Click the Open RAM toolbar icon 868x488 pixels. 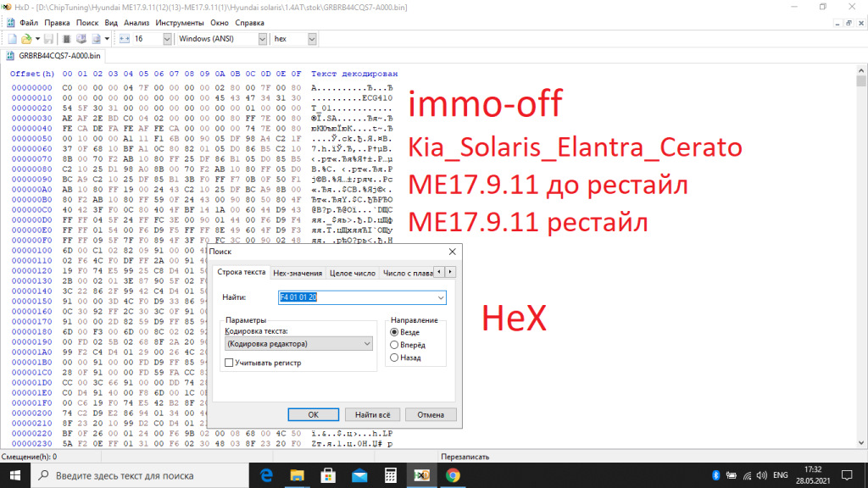point(66,39)
